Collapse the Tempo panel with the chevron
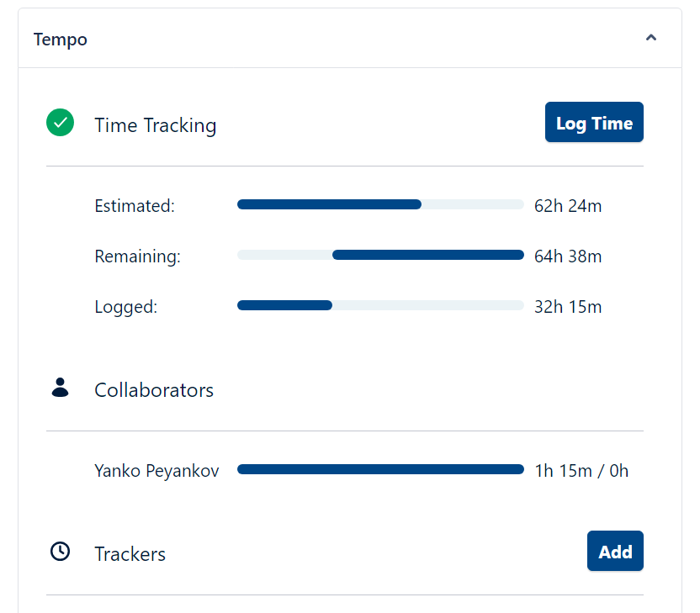The height and width of the screenshot is (613, 700). point(650,39)
